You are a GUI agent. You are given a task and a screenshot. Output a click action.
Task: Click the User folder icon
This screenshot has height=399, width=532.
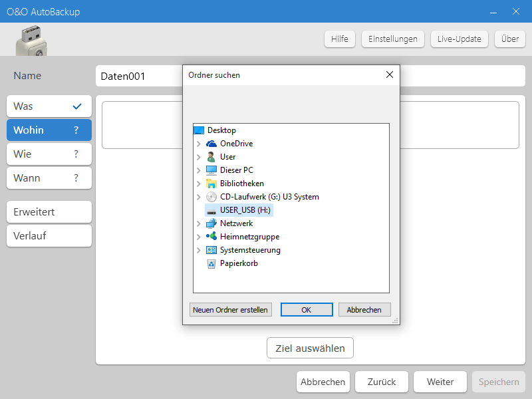pos(211,157)
